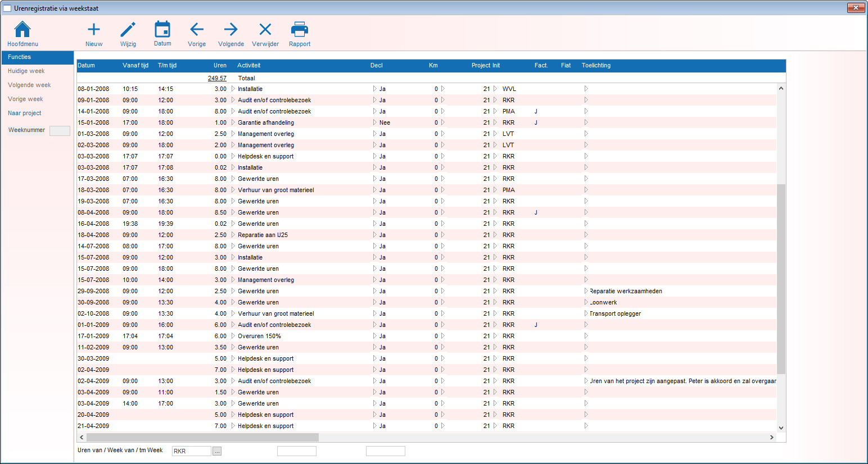Close the Urenregistratie window

point(856,7)
